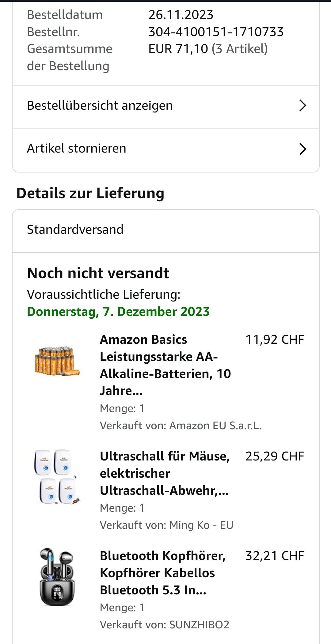The width and height of the screenshot is (331, 644).
Task: Tap the order number 304-4100151-1710733
Action: coord(216,32)
